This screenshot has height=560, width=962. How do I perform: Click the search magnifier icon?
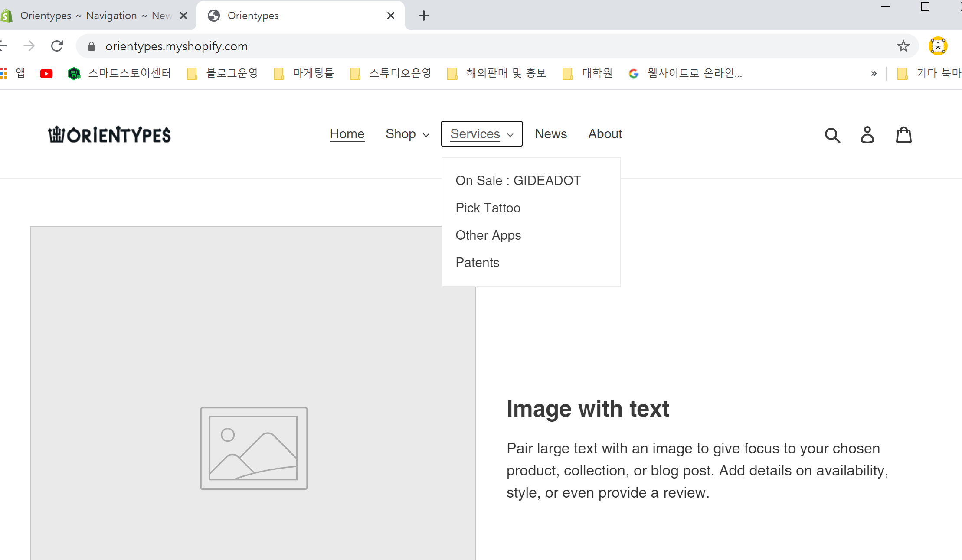pos(832,135)
